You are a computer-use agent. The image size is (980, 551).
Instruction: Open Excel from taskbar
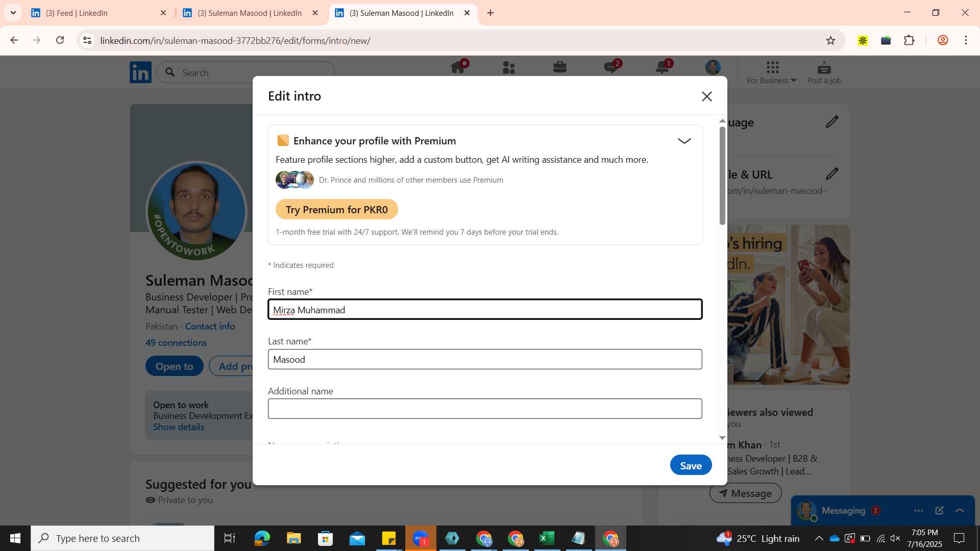tap(547, 538)
